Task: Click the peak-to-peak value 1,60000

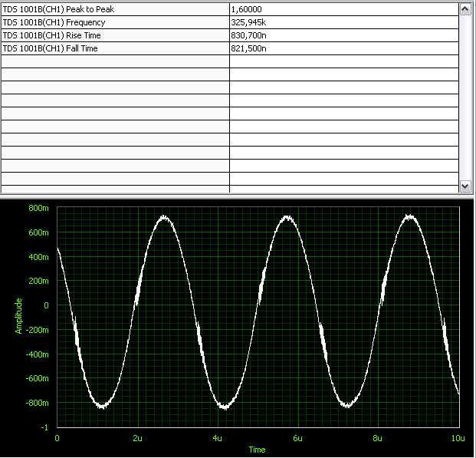Action: click(x=246, y=9)
